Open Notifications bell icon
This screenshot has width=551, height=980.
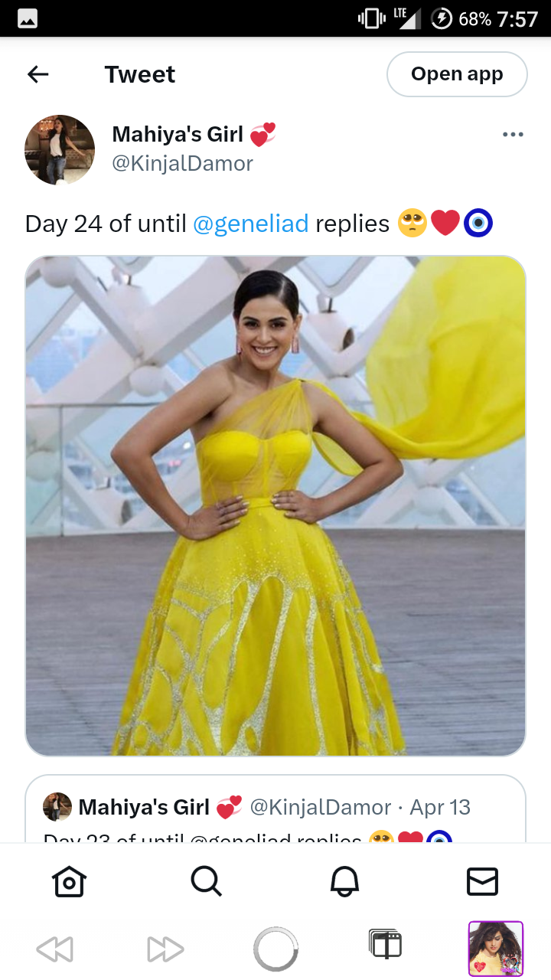click(344, 882)
